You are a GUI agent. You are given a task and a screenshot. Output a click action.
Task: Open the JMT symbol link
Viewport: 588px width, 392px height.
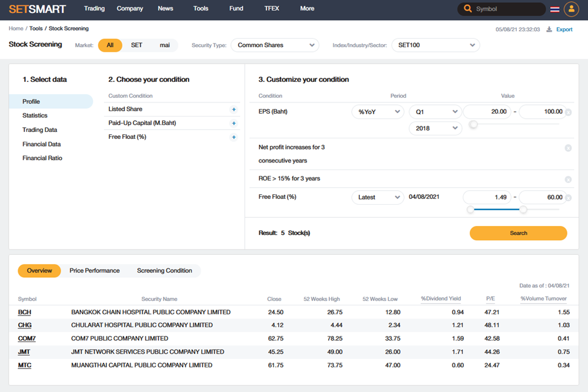24,352
